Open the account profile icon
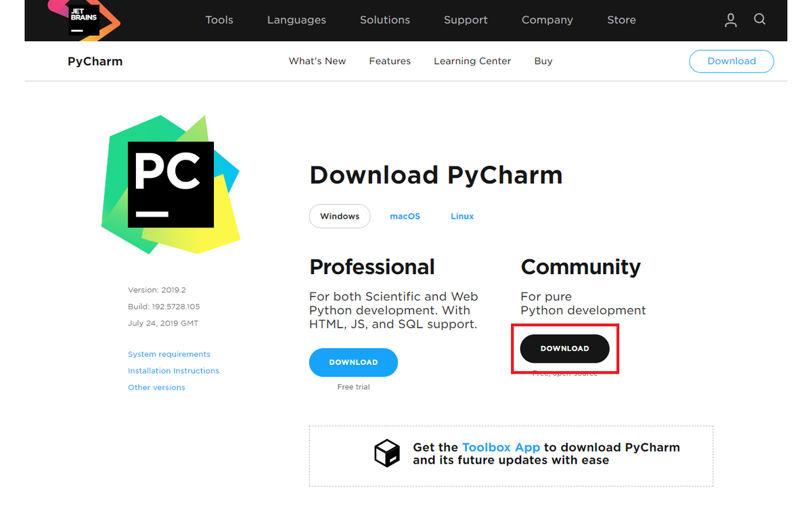This screenshot has width=812, height=530. coord(731,20)
